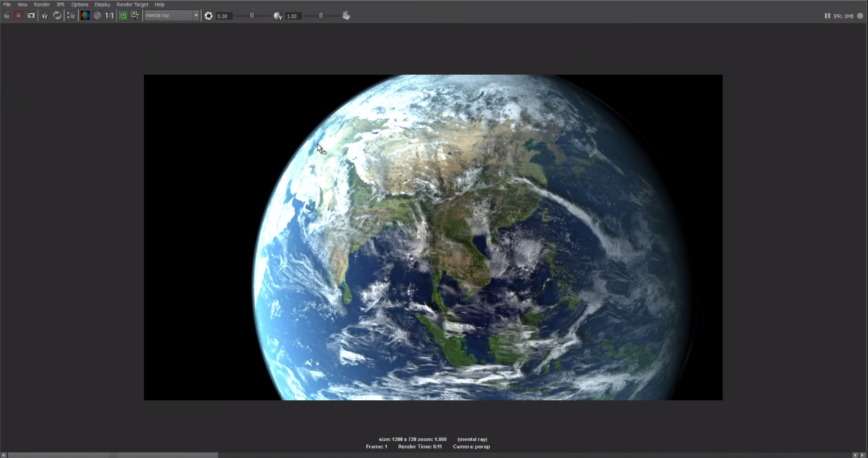868x458 pixels.
Task: Open the Render Target menu
Action: pyautogui.click(x=132, y=5)
